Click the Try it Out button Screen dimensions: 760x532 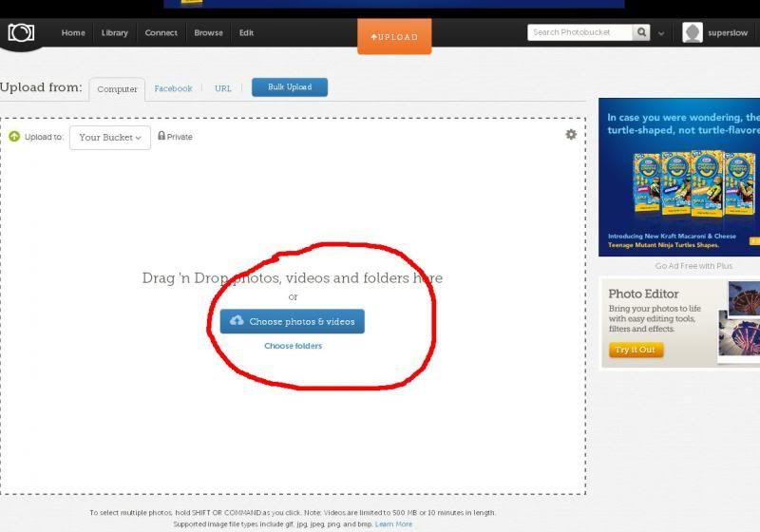pos(636,350)
